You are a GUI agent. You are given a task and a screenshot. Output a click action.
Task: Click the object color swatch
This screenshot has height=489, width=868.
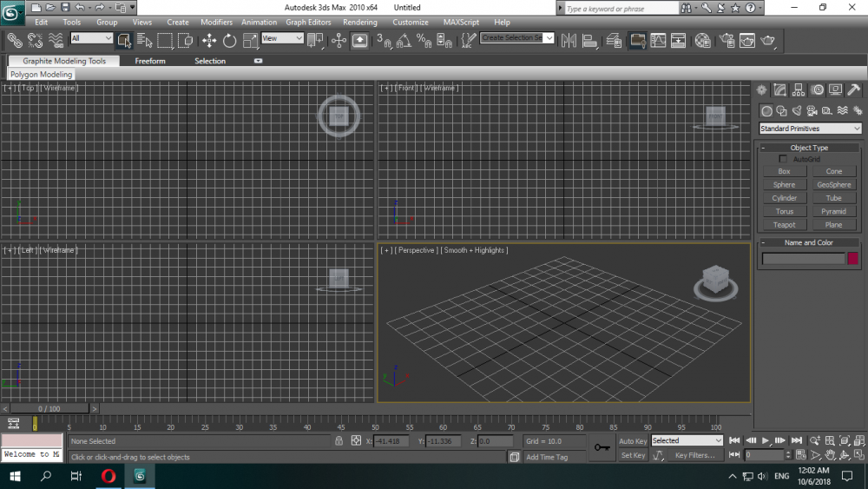click(x=852, y=258)
